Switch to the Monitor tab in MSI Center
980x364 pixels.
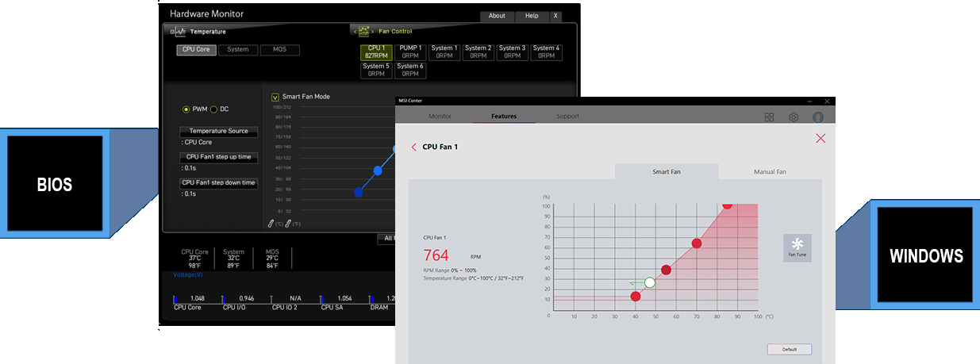click(440, 117)
